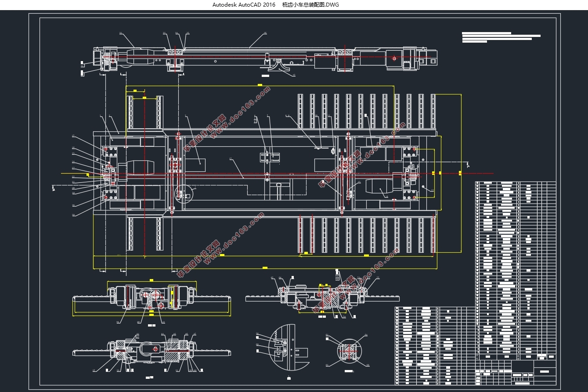Click the "Autodesk AutoCAD 2016" title text
Image resolution: width=588 pixels, height=392 pixels.
244,5
